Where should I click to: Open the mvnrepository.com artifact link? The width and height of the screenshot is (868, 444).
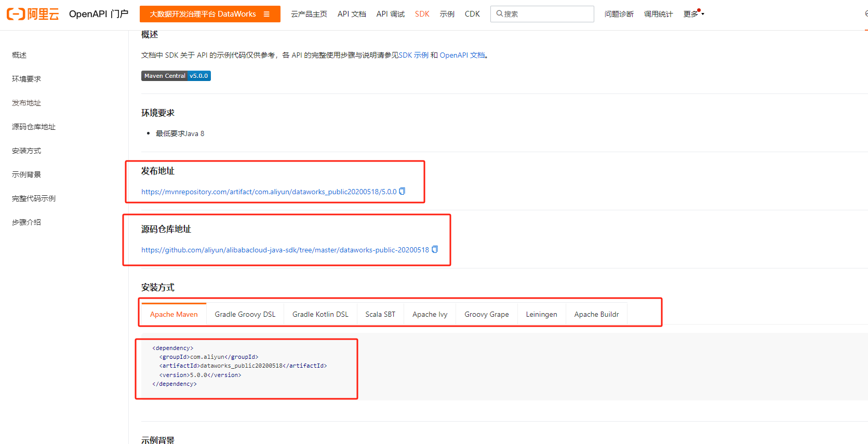click(269, 192)
